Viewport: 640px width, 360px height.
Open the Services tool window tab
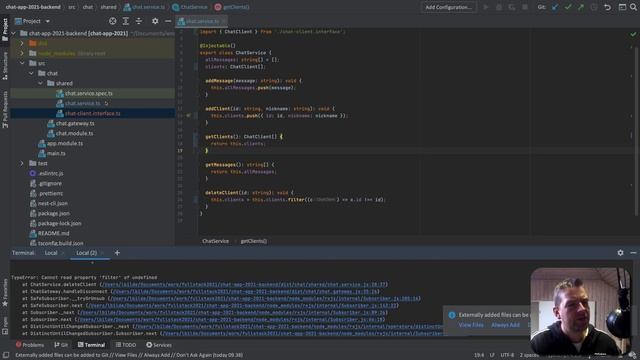click(159, 345)
